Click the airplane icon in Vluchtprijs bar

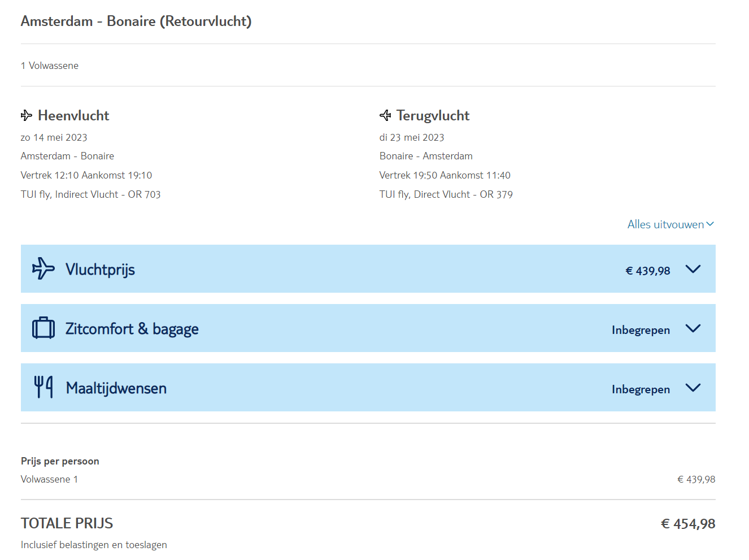click(x=43, y=269)
